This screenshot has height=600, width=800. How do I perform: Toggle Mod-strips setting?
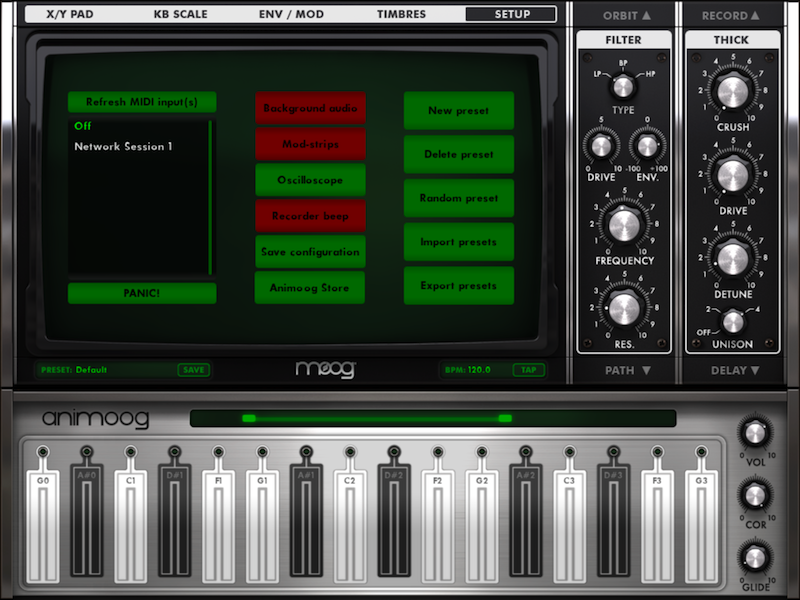[x=310, y=144]
